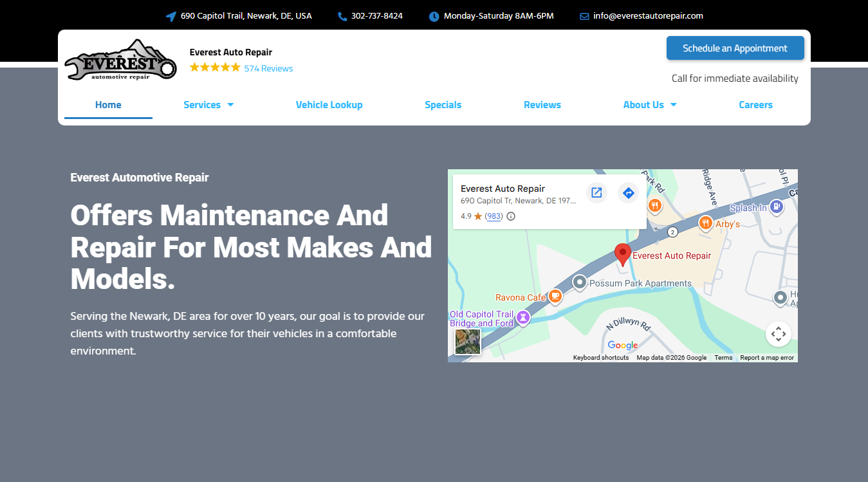
Task: Click the Possum Park Apartments marker
Action: (x=580, y=282)
